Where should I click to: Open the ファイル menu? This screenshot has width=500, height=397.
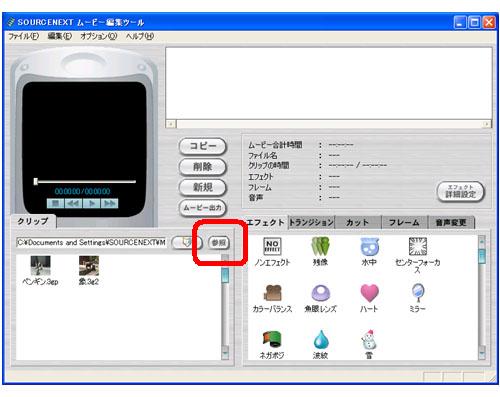pyautogui.click(x=23, y=36)
